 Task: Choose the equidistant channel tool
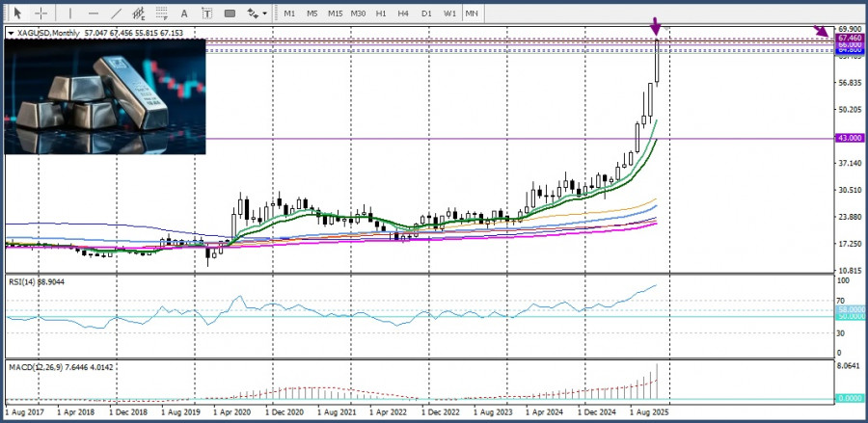point(140,13)
